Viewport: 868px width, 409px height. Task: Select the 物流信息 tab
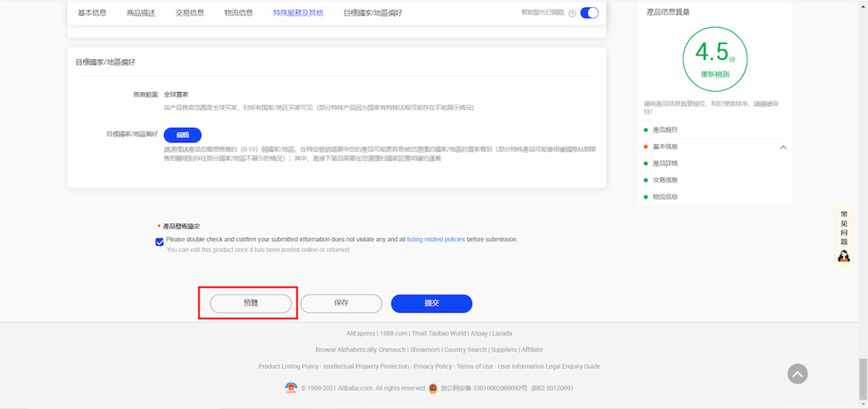239,13
